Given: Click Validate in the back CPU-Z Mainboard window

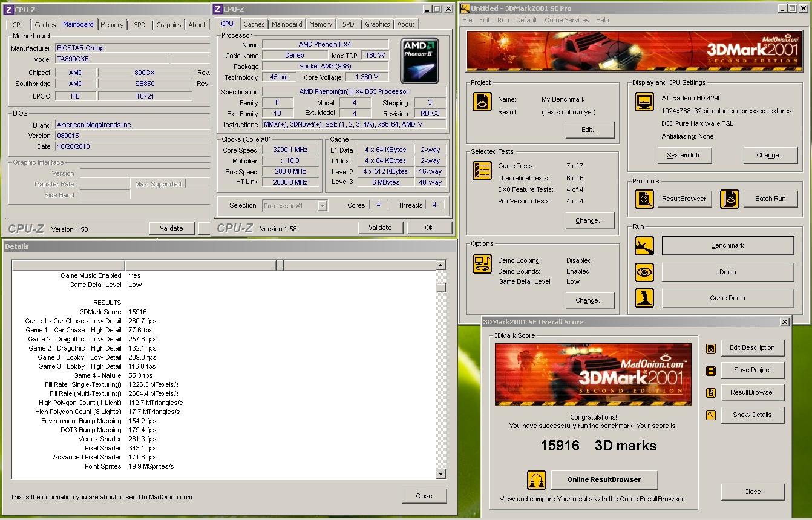Looking at the screenshot, I should [x=171, y=228].
